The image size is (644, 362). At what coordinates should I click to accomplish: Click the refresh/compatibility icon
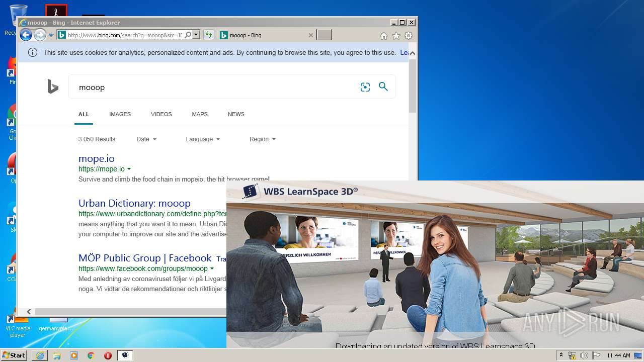209,35
